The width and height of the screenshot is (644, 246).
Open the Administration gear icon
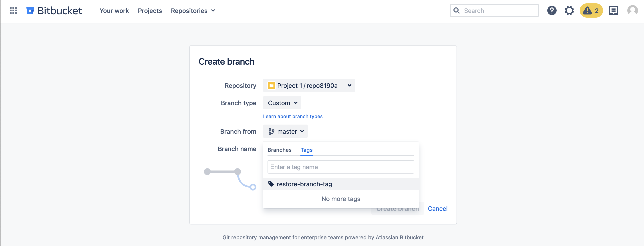point(569,10)
